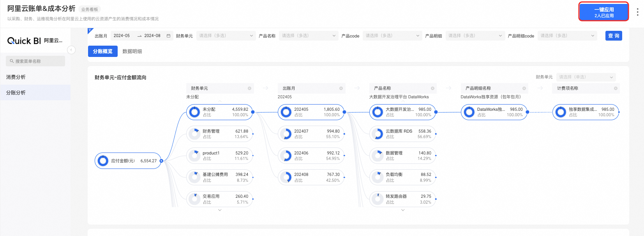Open the chart's 财务单元 single-select dropdown
The image size is (644, 236).
(x=586, y=77)
